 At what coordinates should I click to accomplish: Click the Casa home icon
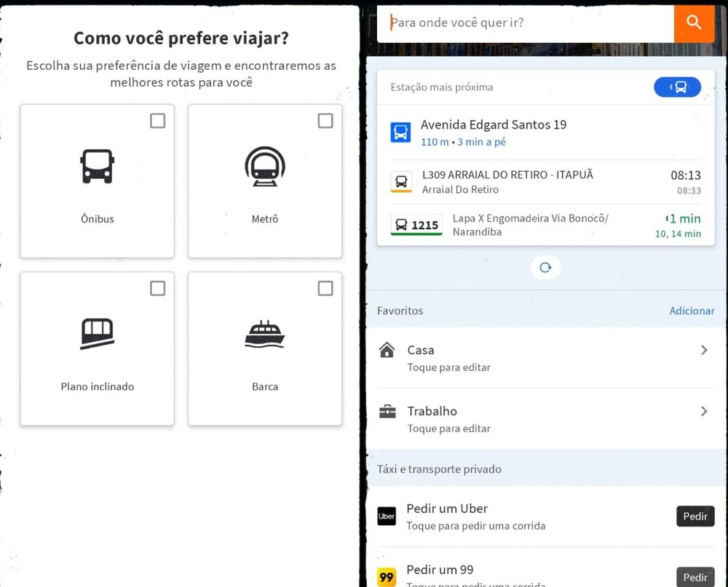tap(387, 350)
